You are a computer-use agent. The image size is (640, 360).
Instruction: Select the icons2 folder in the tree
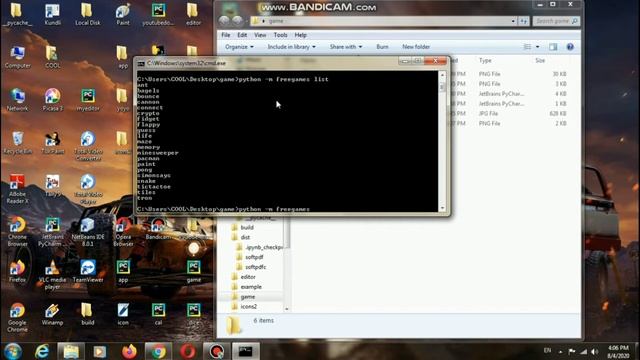(x=249, y=307)
